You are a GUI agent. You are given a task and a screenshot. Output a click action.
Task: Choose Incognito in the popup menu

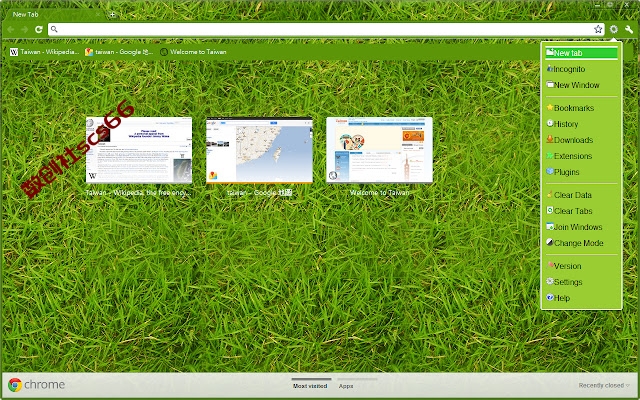tap(581, 69)
